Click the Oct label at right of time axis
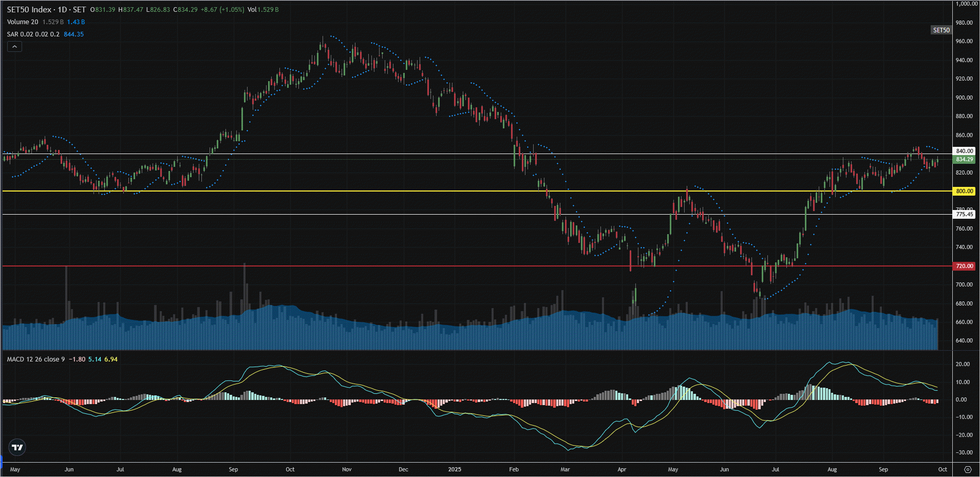980x477 pixels. click(943, 469)
